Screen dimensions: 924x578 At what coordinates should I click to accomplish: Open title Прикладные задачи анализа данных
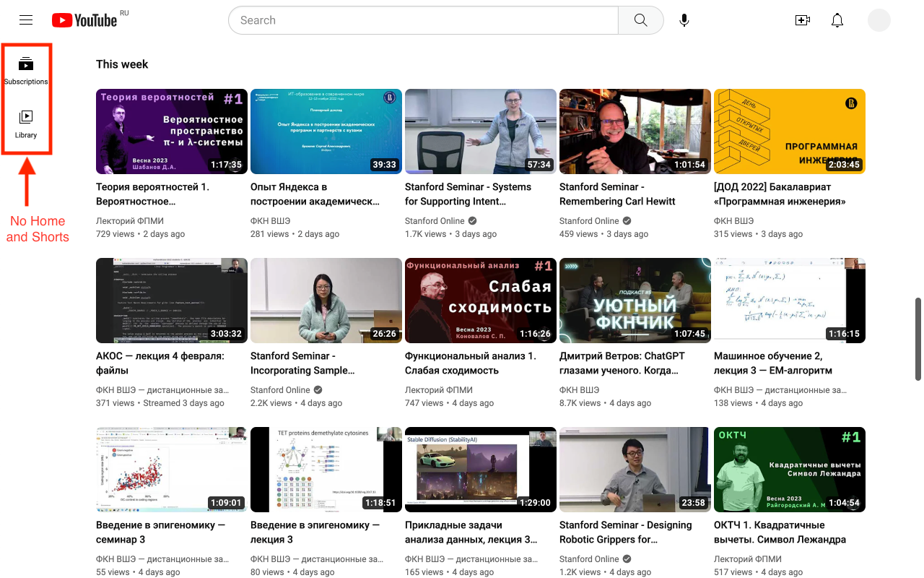[x=471, y=532]
